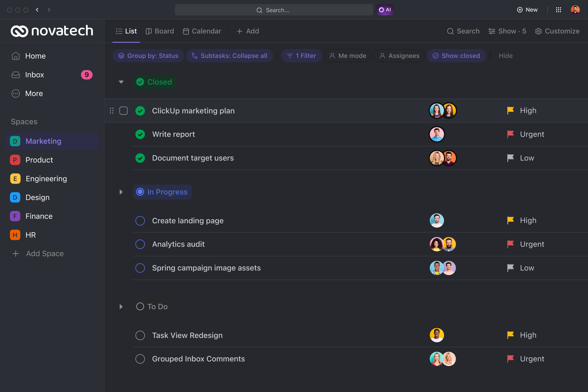Check the checkbox beside ClickUp marketing plan
Viewport: 588px width, 392px height.
point(124,111)
